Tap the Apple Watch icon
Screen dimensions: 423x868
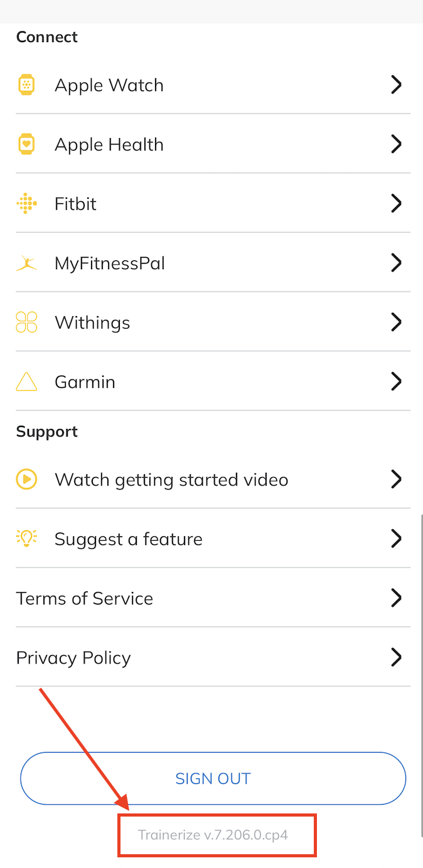tap(26, 85)
